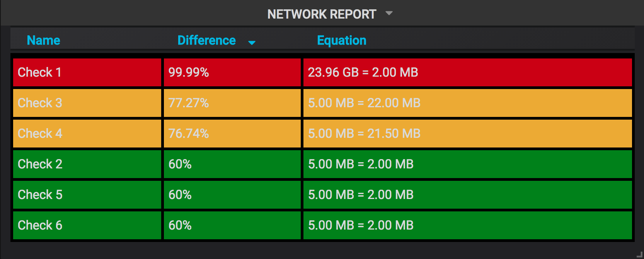Sort by the Equation column header
This screenshot has height=259, width=644.
click(342, 40)
